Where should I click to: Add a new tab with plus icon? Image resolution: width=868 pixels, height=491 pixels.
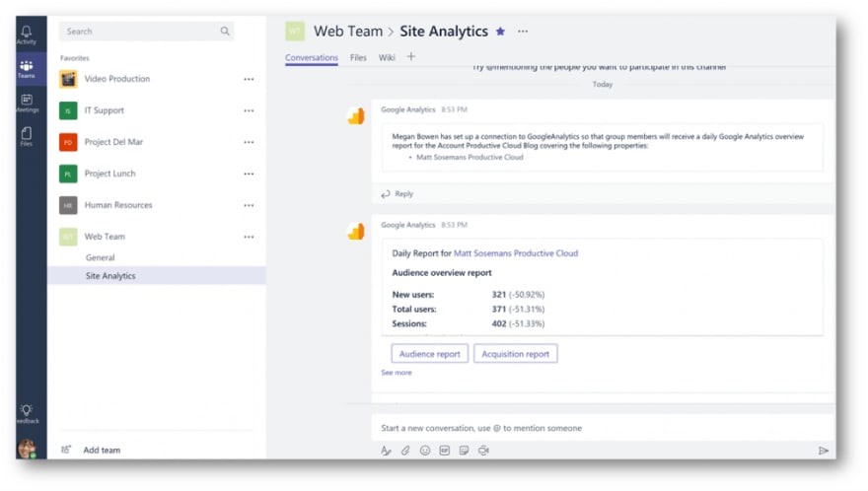click(410, 56)
